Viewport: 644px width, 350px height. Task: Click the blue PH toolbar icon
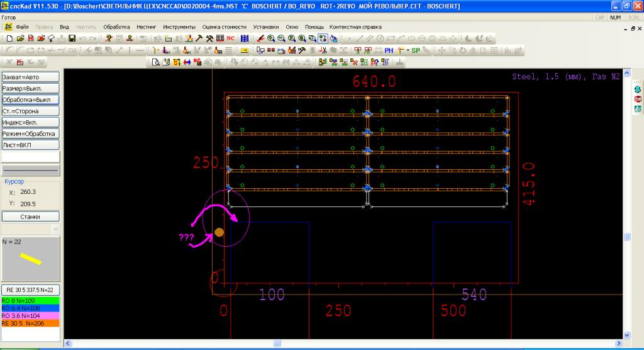[389, 50]
